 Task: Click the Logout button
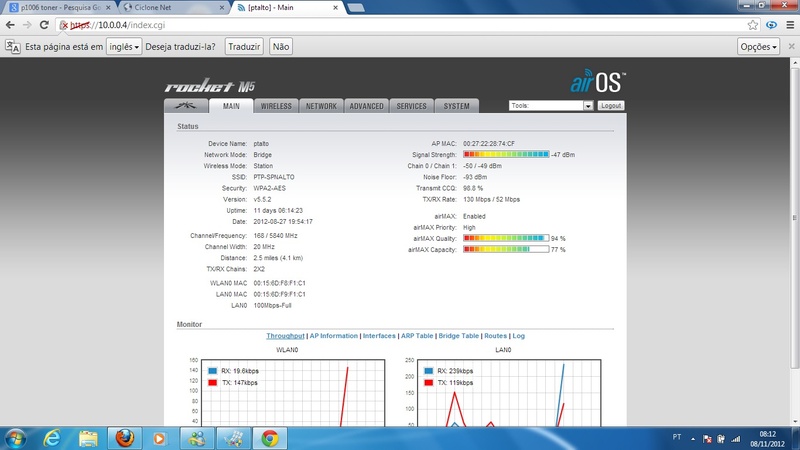point(611,106)
